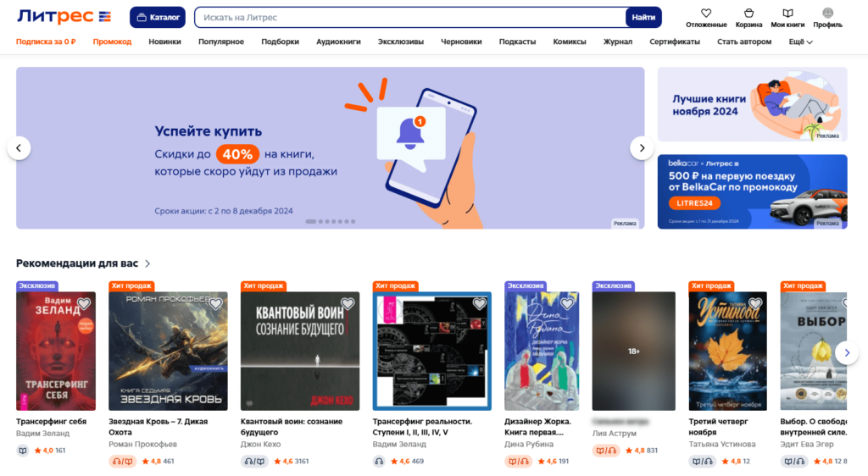Image resolution: width=868 pixels, height=476 pixels.
Task: Click the Искать на Литрес search field
Action: [410, 17]
